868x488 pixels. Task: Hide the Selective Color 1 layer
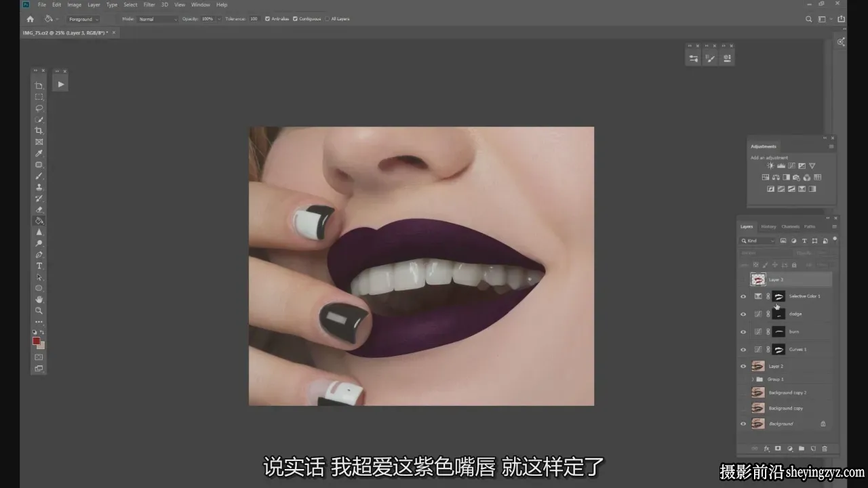click(743, 296)
